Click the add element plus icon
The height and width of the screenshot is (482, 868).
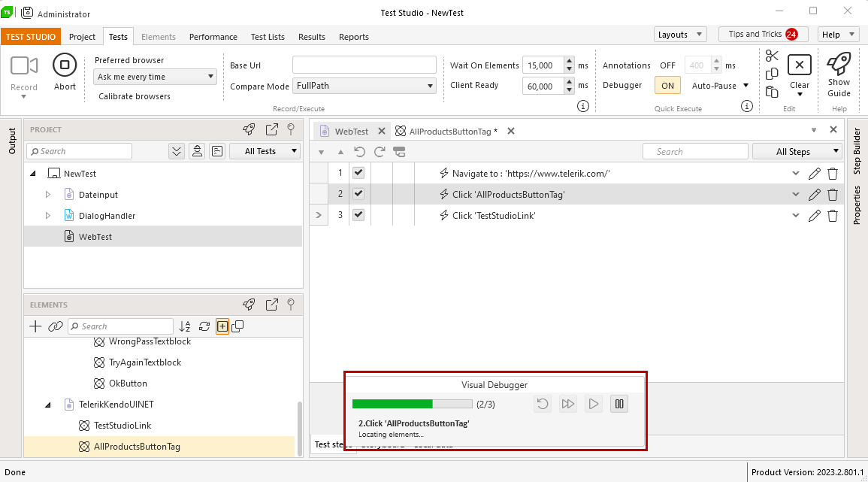point(35,326)
